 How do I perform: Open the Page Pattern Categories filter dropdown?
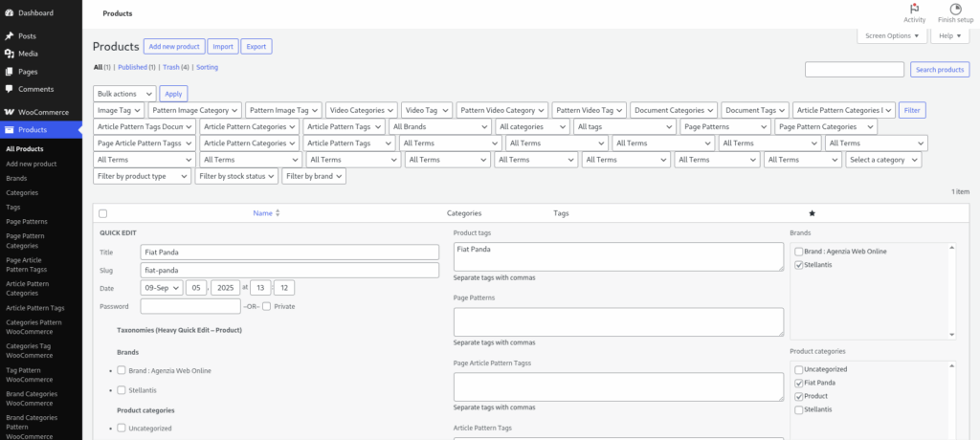click(x=826, y=127)
